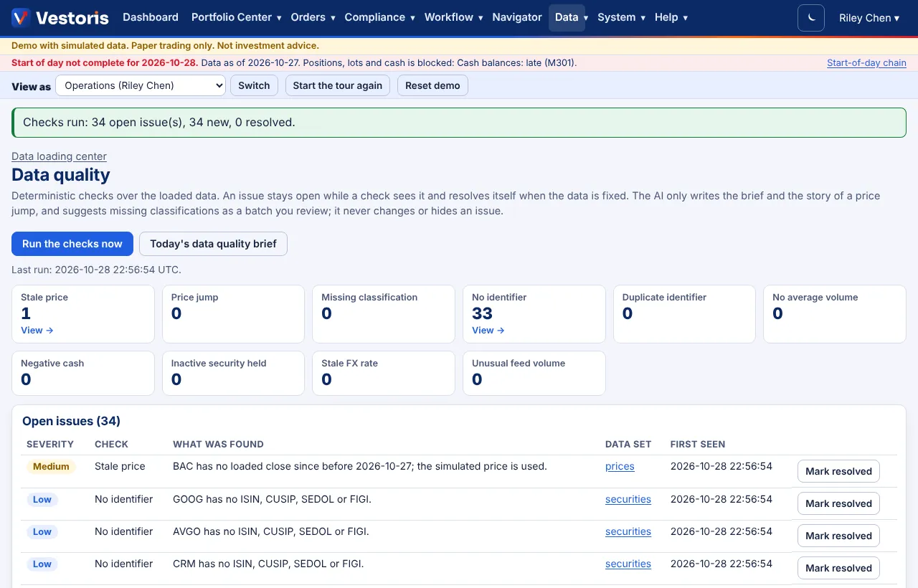Mark the GOOG issue resolved
This screenshot has width=918, height=588.
click(838, 503)
